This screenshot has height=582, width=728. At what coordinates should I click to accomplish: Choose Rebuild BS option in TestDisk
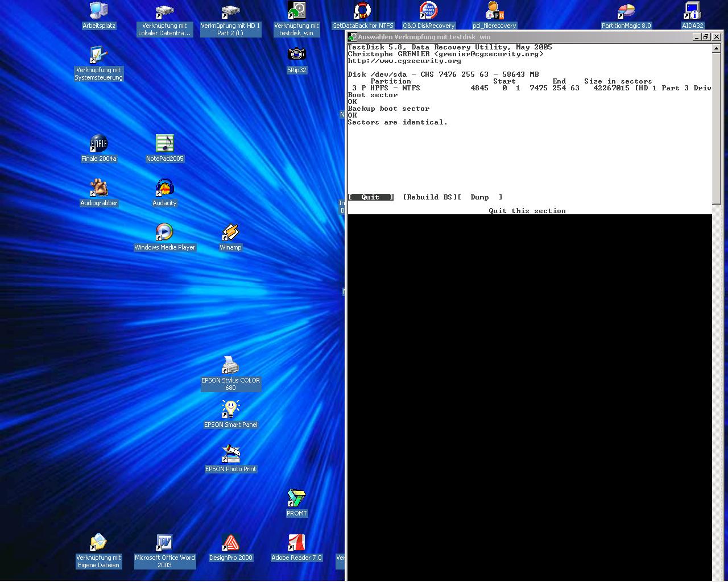click(429, 197)
